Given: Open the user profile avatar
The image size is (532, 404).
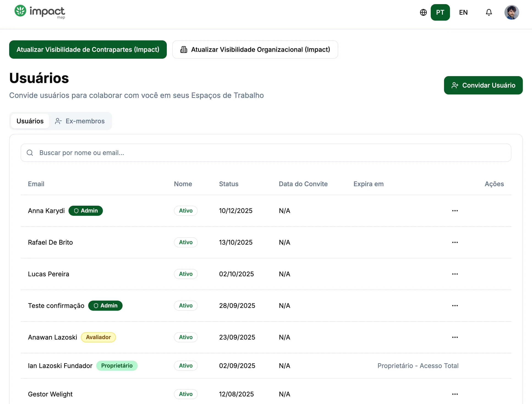Looking at the screenshot, I should pyautogui.click(x=511, y=12).
